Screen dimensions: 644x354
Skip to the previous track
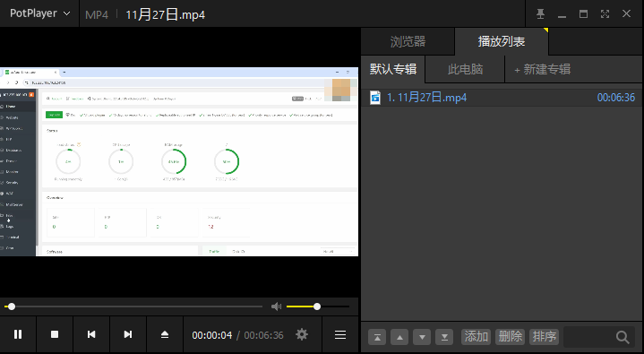coord(91,334)
